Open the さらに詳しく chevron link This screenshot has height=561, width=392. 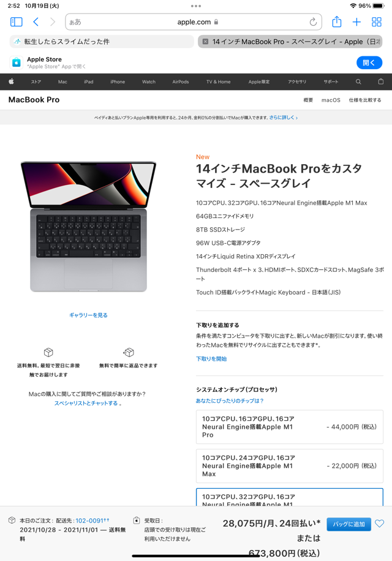click(283, 118)
